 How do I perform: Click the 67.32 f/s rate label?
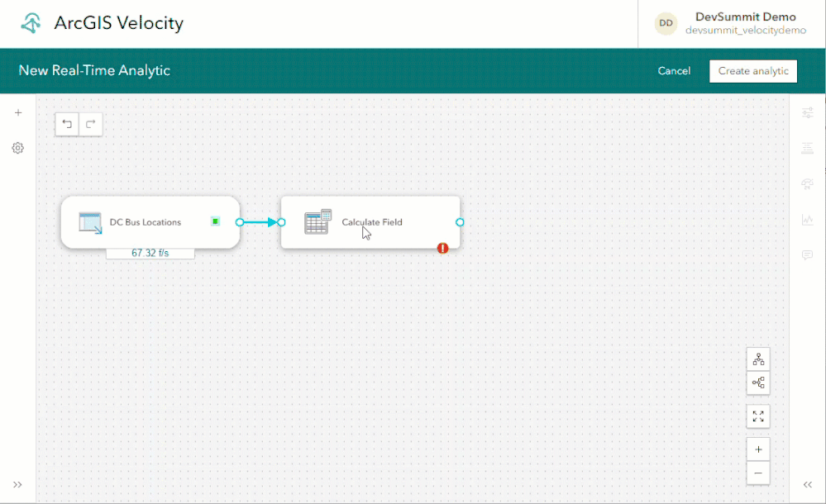click(x=150, y=254)
